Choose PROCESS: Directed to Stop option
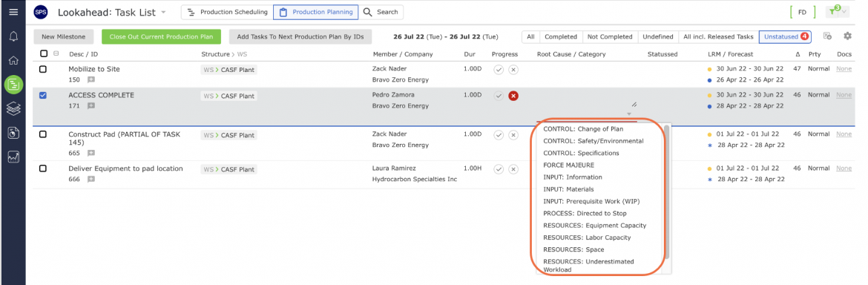Viewport: 868px width, 285px height. pyautogui.click(x=585, y=214)
